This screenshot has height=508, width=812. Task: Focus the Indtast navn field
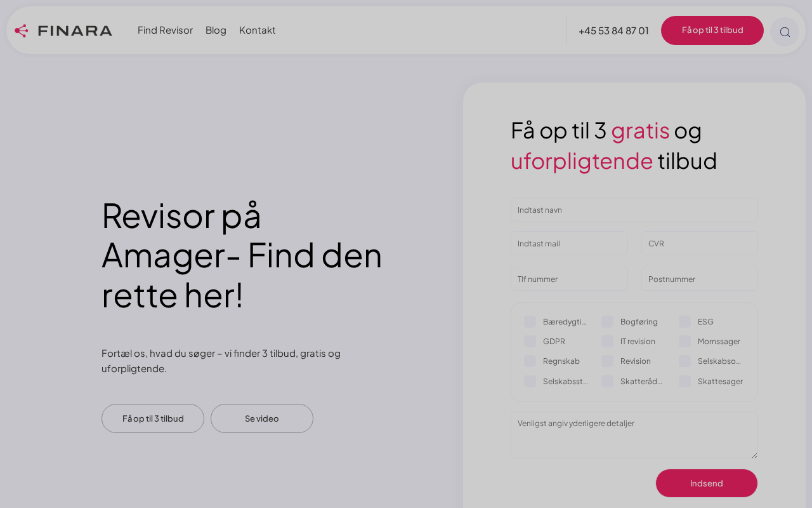634,210
